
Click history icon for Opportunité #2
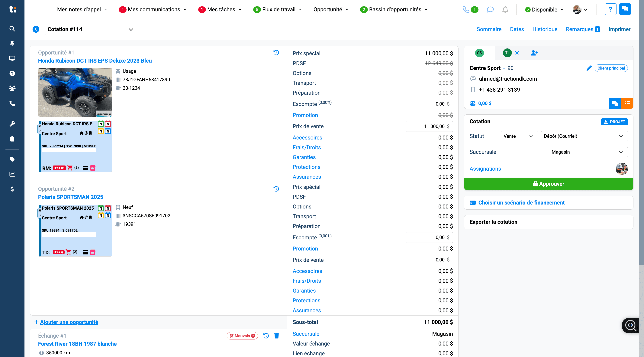click(276, 189)
